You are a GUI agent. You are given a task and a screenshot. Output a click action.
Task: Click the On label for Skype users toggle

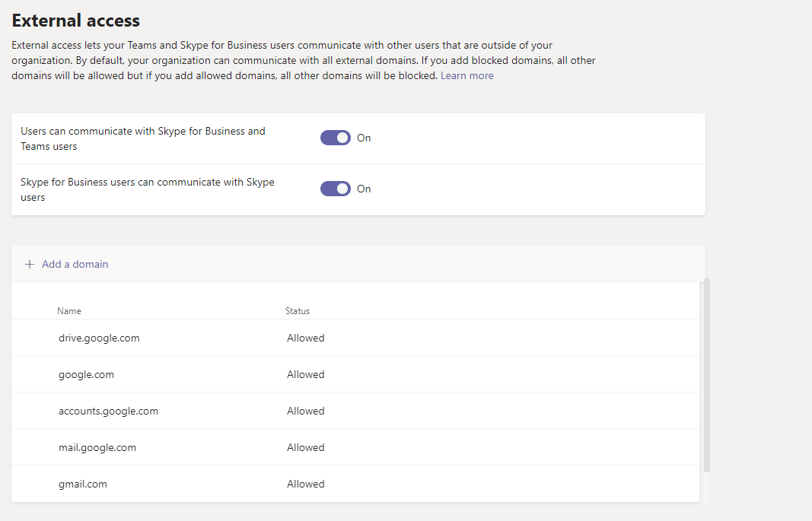point(364,189)
